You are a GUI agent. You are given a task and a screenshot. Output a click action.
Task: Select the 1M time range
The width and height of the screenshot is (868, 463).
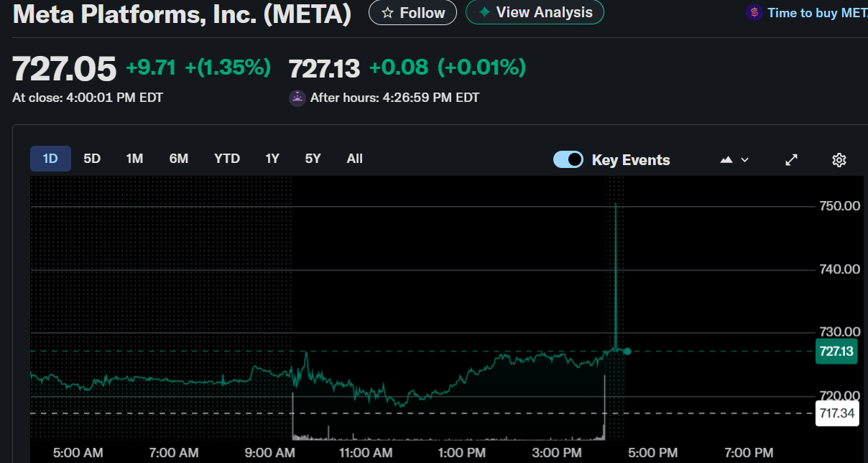[x=134, y=159]
